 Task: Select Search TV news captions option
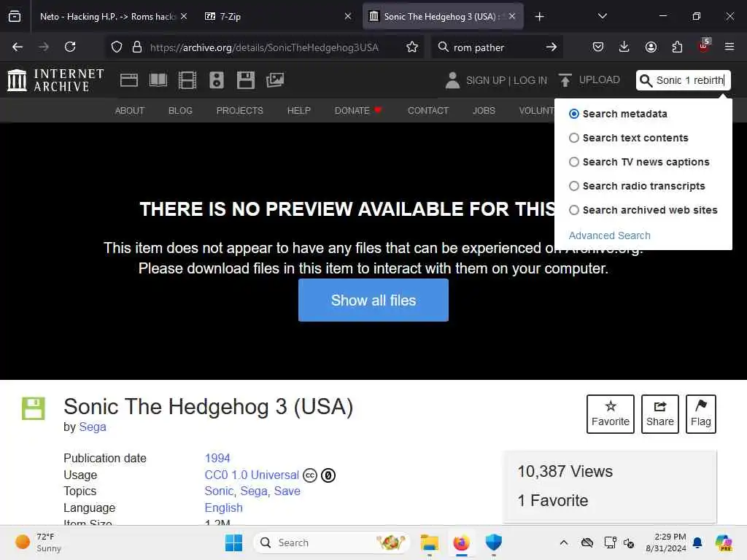pos(574,162)
